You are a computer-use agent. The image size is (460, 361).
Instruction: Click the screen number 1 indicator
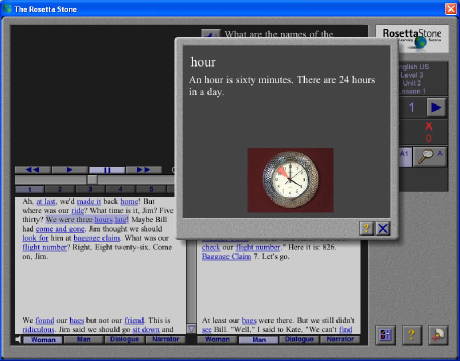[412, 107]
